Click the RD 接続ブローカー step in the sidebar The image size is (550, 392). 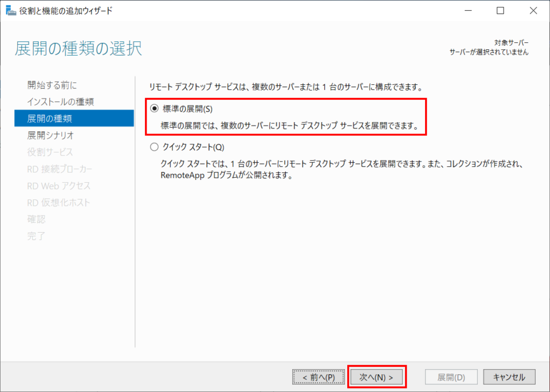pos(60,169)
